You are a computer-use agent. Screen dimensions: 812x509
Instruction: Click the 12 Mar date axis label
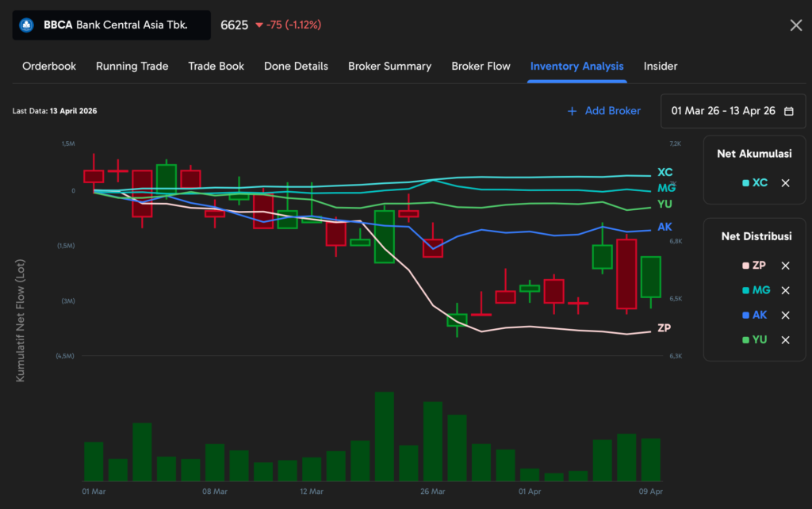pos(311,492)
